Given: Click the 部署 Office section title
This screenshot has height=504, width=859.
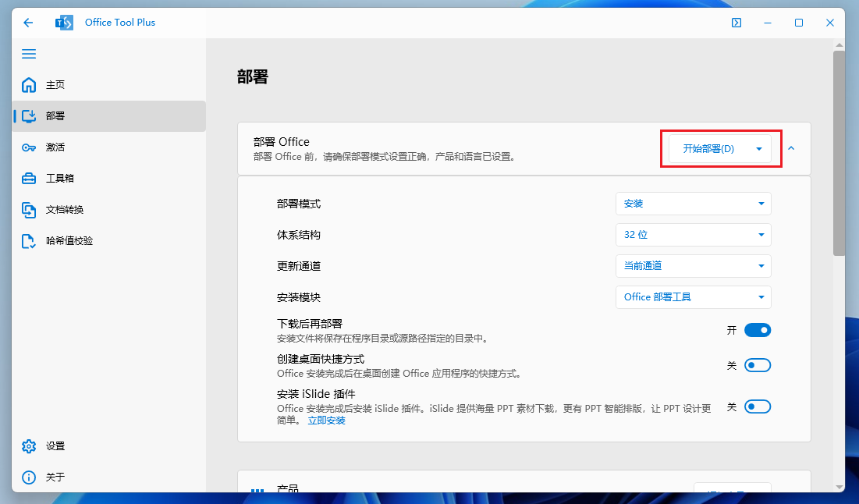Looking at the screenshot, I should coord(282,142).
